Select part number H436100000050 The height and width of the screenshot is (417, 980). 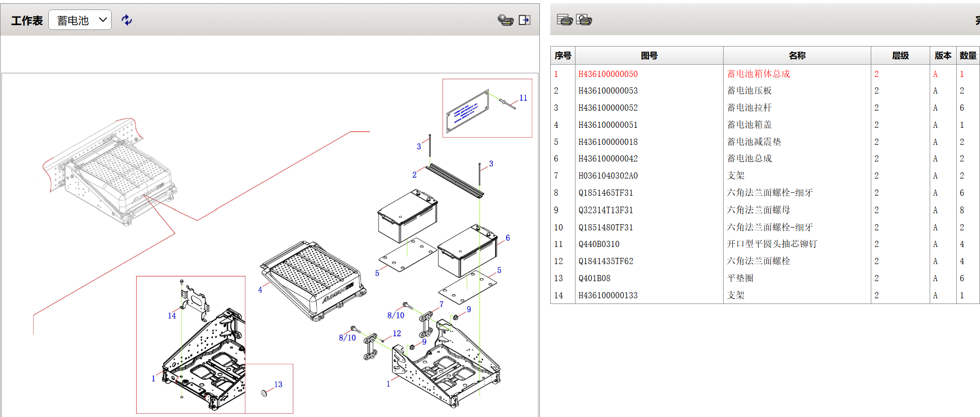coord(608,74)
